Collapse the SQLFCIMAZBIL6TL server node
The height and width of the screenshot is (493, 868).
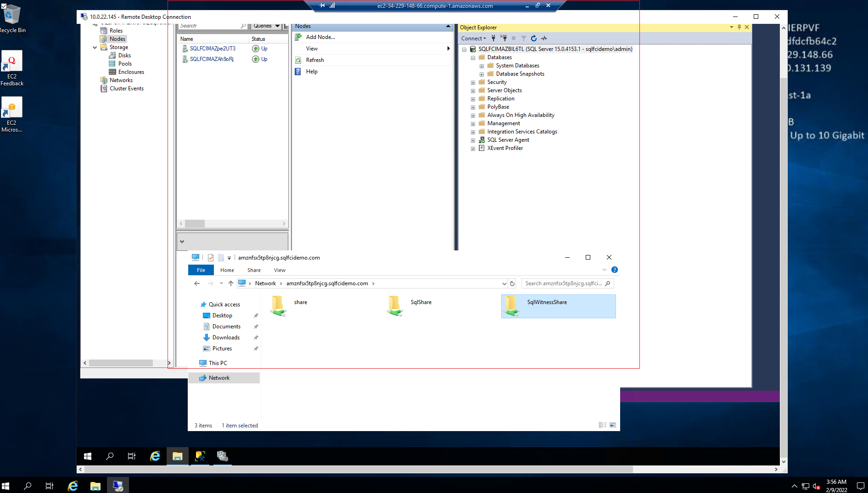pyautogui.click(x=464, y=50)
